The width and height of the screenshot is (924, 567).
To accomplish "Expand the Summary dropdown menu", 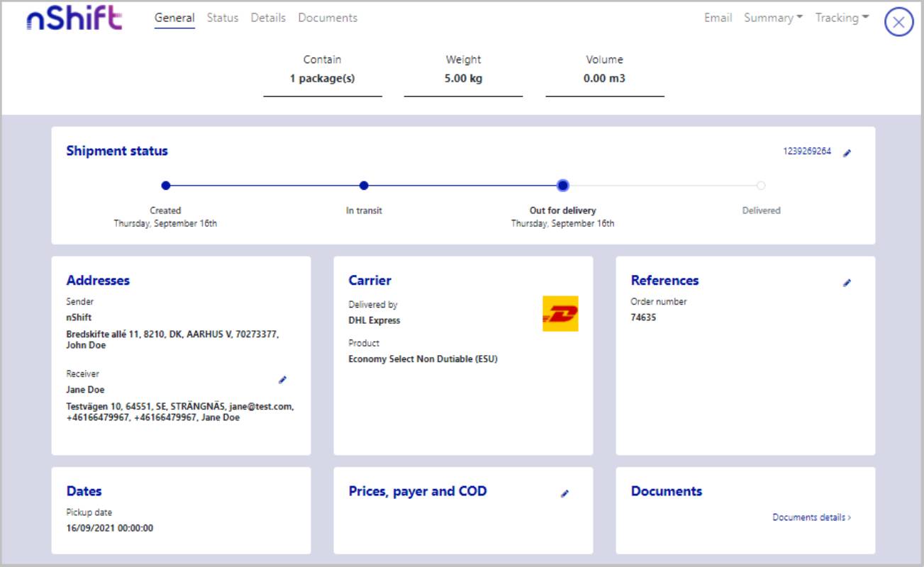I will 773,18.
